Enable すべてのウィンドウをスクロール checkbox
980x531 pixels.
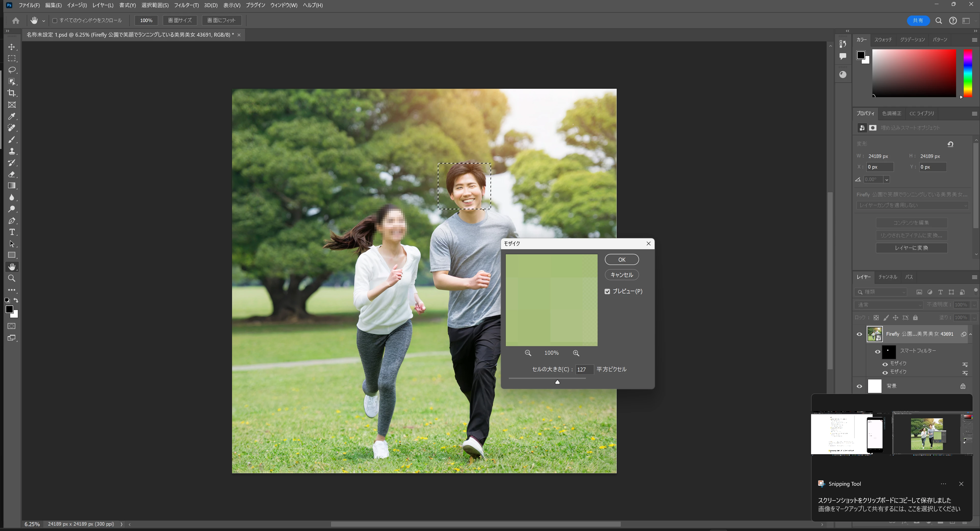tap(55, 21)
